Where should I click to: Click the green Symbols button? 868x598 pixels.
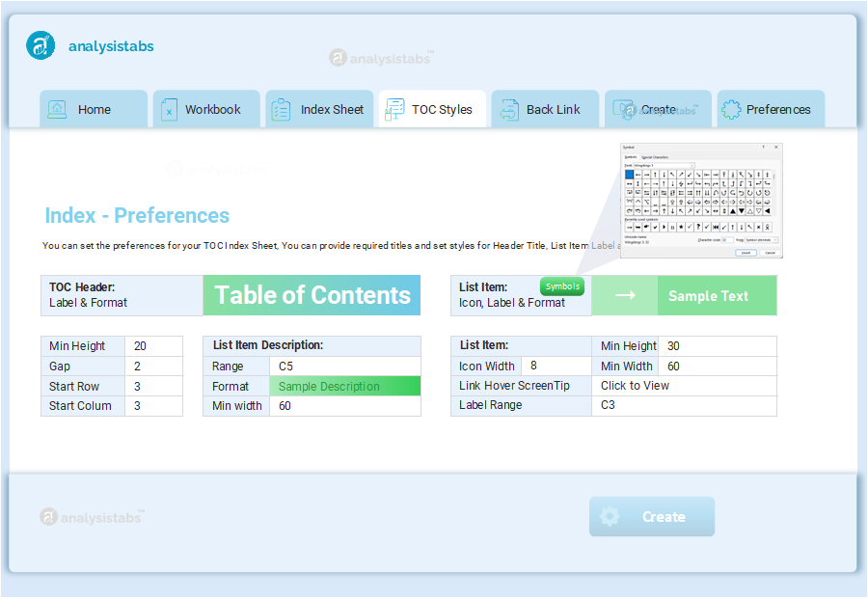(562, 286)
